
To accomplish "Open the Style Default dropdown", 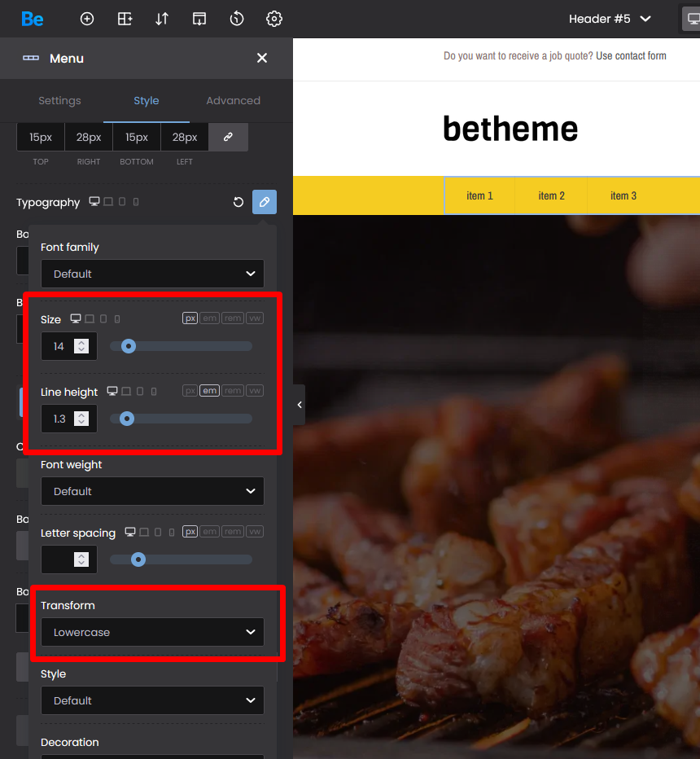I will [152, 700].
